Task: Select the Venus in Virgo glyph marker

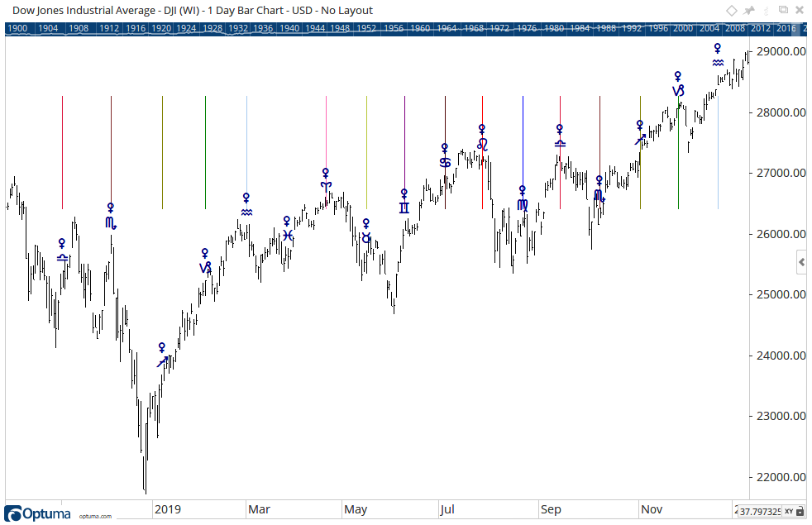Action: (523, 198)
